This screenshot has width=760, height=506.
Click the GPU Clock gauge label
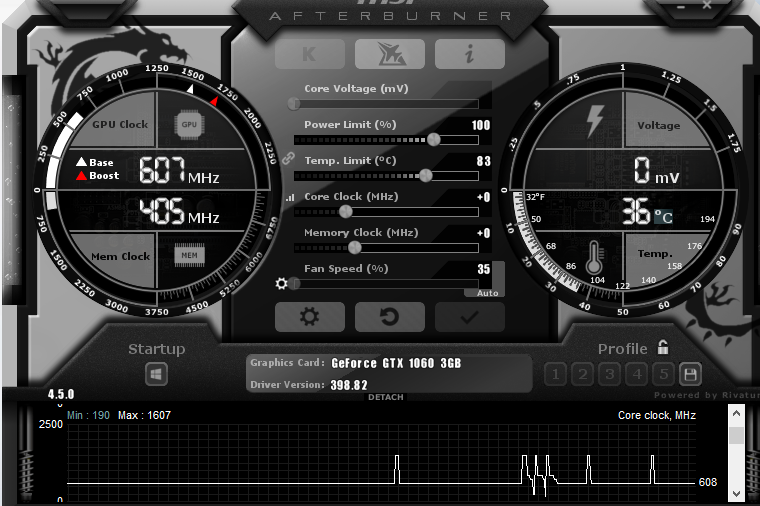click(x=120, y=125)
